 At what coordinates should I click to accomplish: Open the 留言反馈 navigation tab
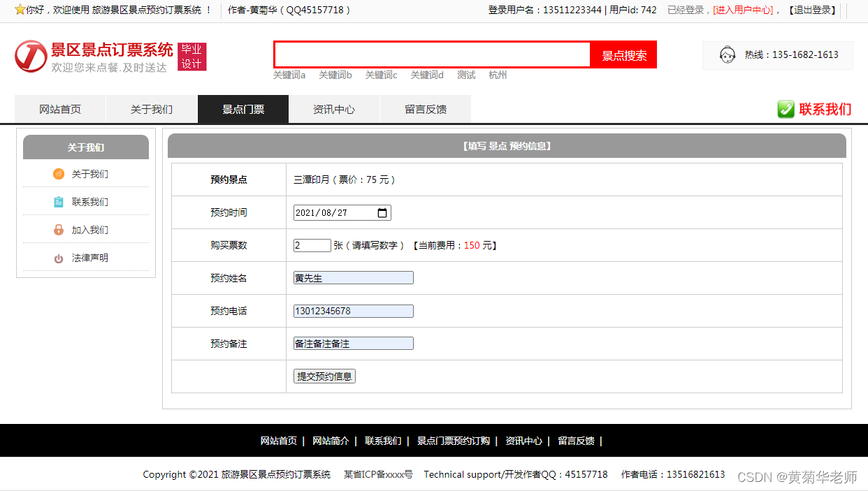426,109
